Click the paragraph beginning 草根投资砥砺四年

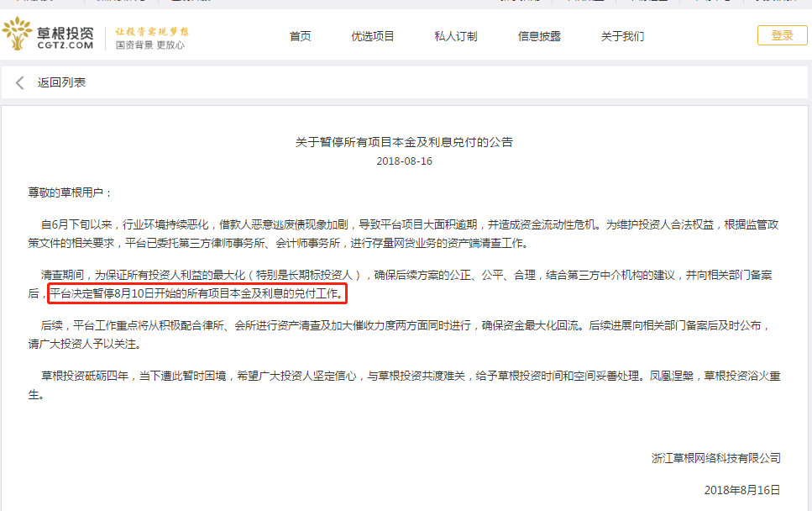pos(403,385)
